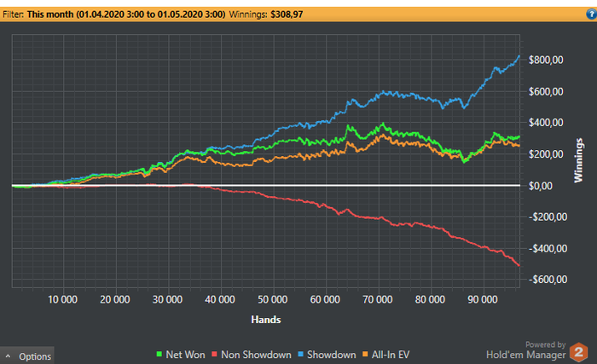Image resolution: width=597 pixels, height=364 pixels.
Task: Click the Options caret arrow icon
Action: click(8, 356)
